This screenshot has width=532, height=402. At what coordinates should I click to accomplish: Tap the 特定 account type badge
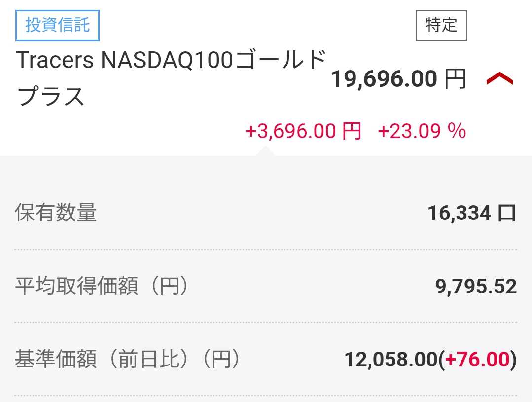click(441, 25)
